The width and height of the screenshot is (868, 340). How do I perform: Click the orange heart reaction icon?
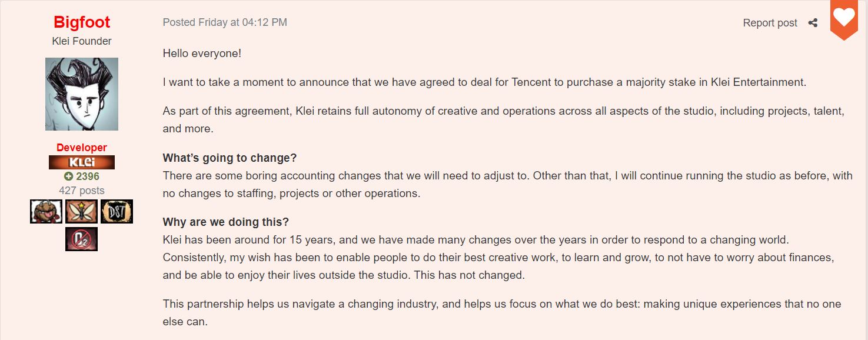click(844, 19)
